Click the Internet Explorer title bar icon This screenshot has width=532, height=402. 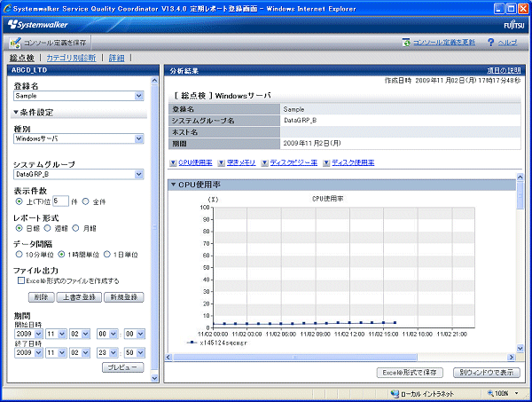(x=7, y=9)
